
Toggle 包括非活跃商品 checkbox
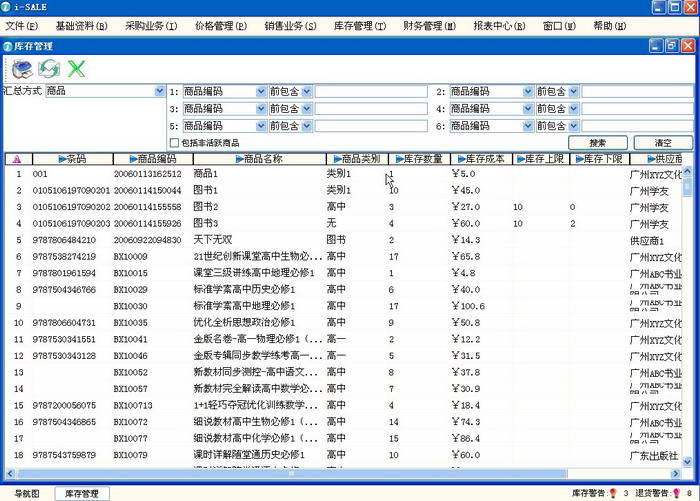175,143
